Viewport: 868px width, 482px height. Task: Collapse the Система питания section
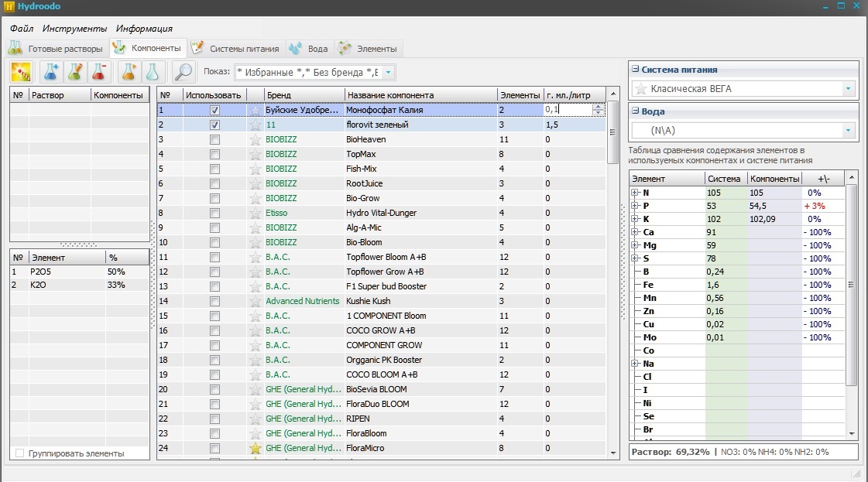tap(635, 69)
